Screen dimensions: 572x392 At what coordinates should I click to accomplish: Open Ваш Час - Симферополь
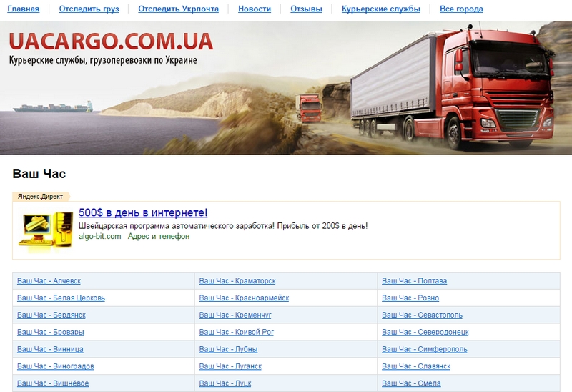coord(425,349)
